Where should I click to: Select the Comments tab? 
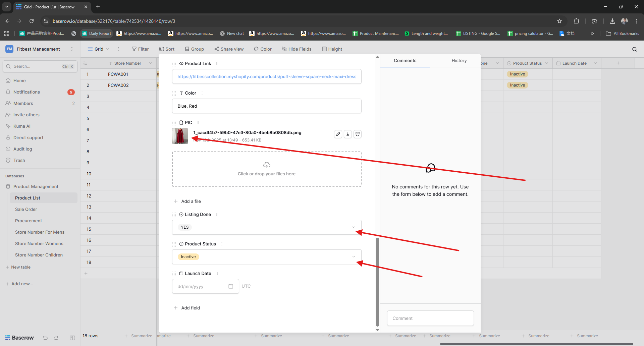405,61
